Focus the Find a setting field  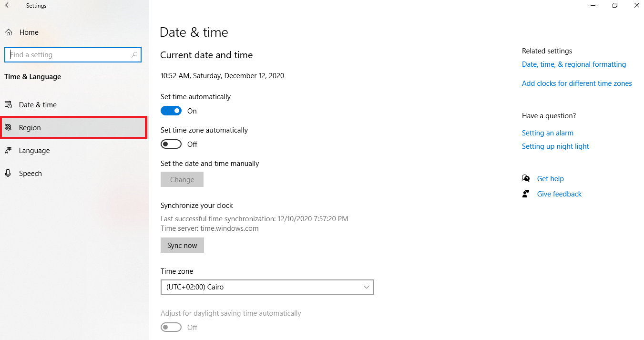tap(73, 55)
